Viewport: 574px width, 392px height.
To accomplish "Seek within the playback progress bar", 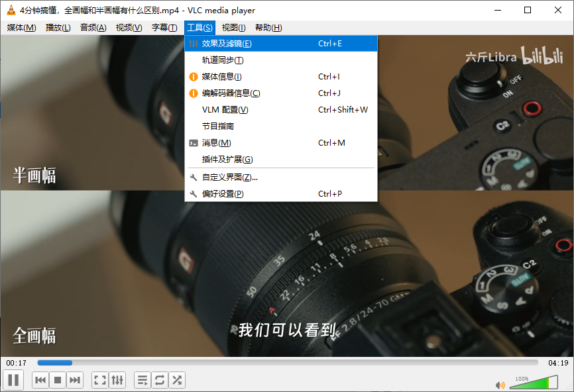I will (x=288, y=363).
